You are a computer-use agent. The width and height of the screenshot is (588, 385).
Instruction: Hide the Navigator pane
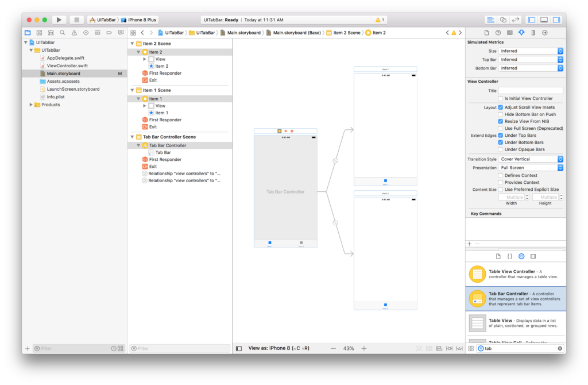pyautogui.click(x=532, y=20)
